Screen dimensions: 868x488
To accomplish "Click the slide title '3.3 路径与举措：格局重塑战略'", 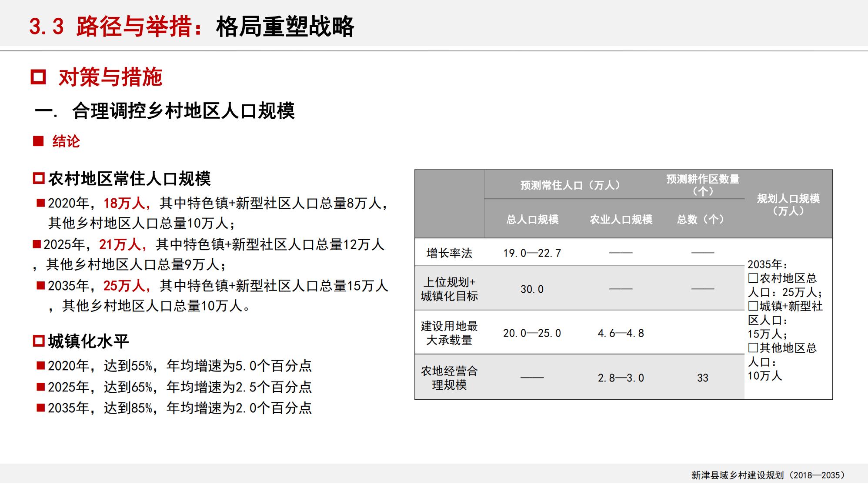I will (191, 27).
